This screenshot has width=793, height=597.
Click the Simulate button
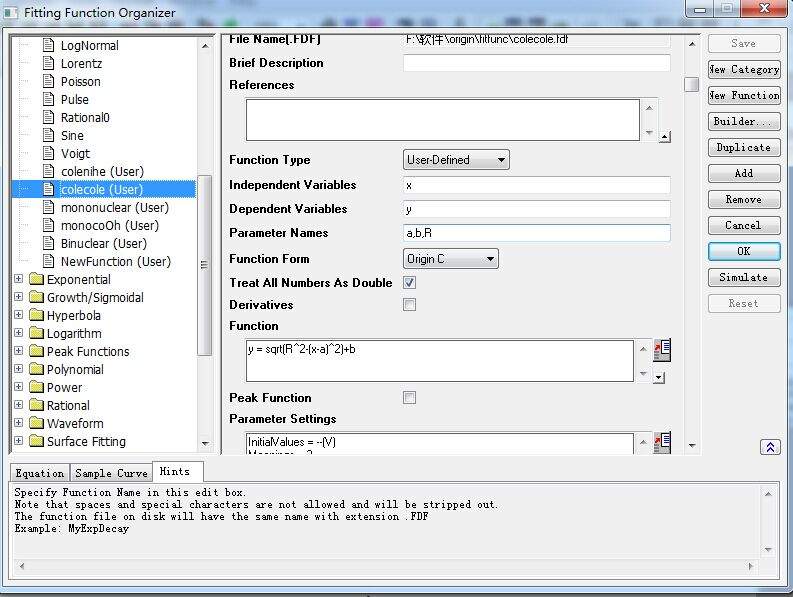[744, 277]
